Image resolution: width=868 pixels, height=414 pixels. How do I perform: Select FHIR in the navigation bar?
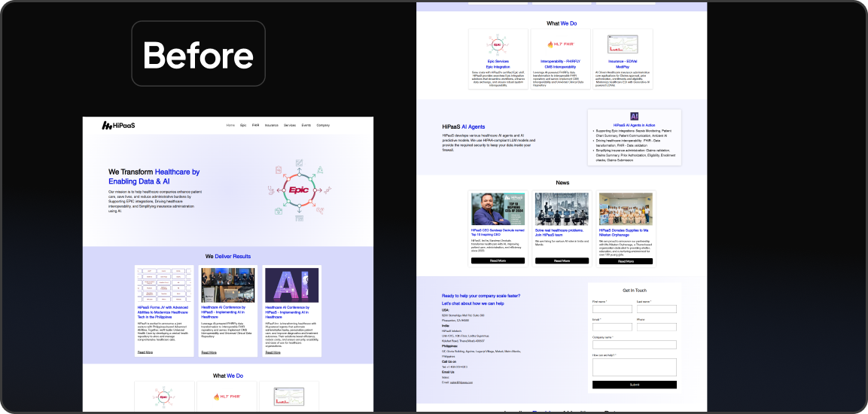255,126
